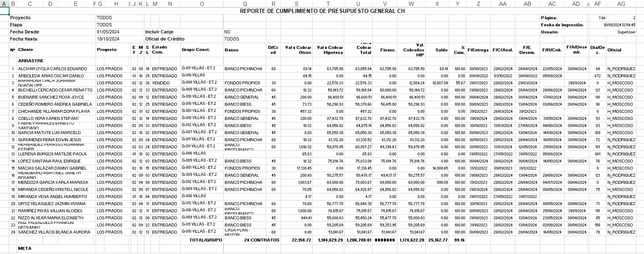Select client ALCIVAR OYOLA CARLOS EDUARDO

pos(53,69)
